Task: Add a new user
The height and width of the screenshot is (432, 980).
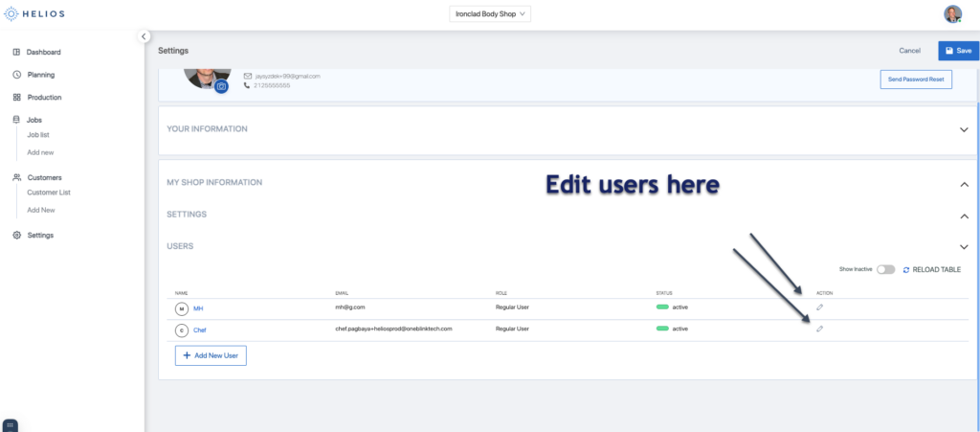Action: pyautogui.click(x=211, y=355)
